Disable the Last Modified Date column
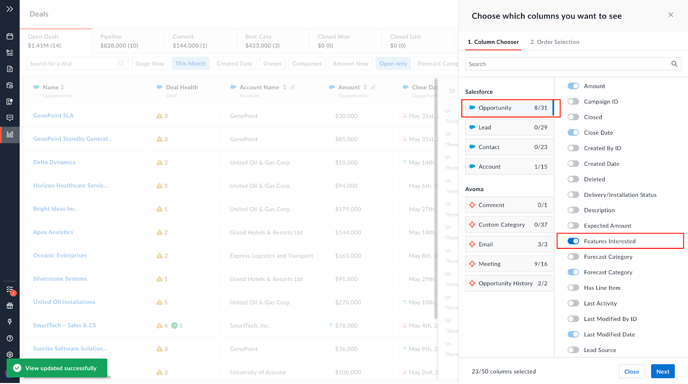This screenshot has height=384, width=688. pos(573,334)
